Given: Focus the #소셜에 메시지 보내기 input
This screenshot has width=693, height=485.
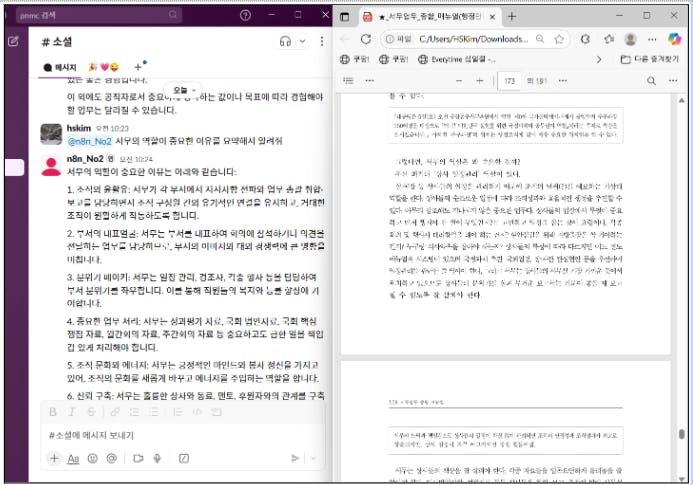Looking at the screenshot, I should (183, 435).
